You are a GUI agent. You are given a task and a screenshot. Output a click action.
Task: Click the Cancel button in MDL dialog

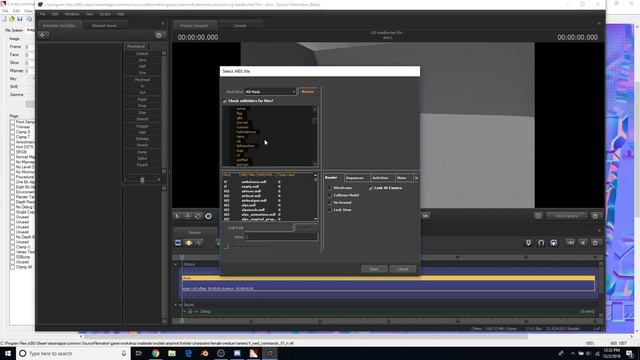coord(402,269)
